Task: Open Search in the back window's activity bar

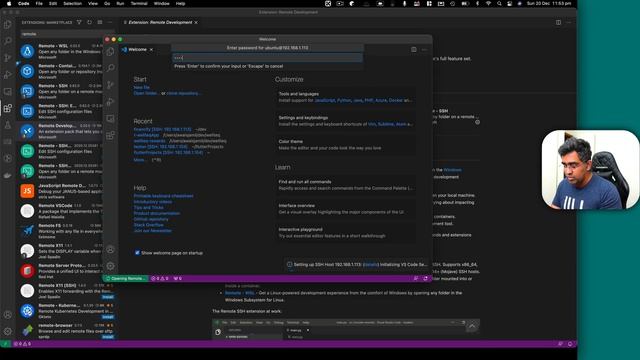Action: point(8,41)
